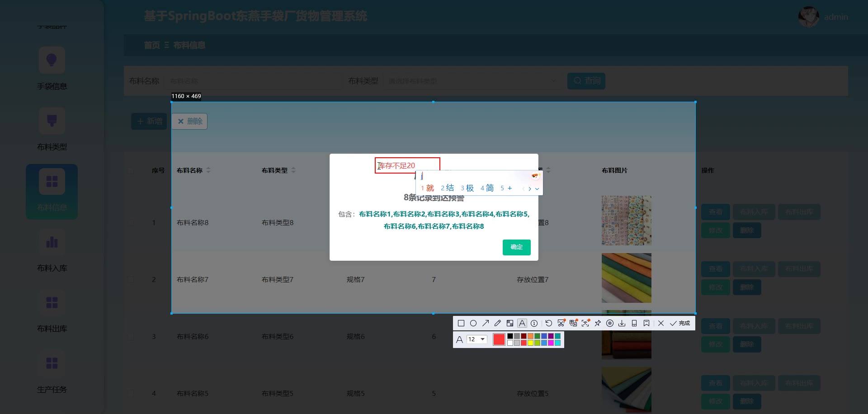Click the current red color swatch
This screenshot has height=414, width=868.
coord(499,339)
